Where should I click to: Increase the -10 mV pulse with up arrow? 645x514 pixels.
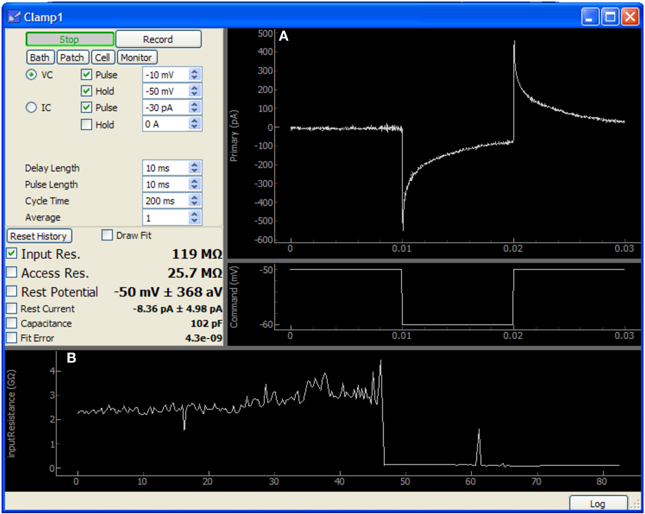(x=195, y=71)
